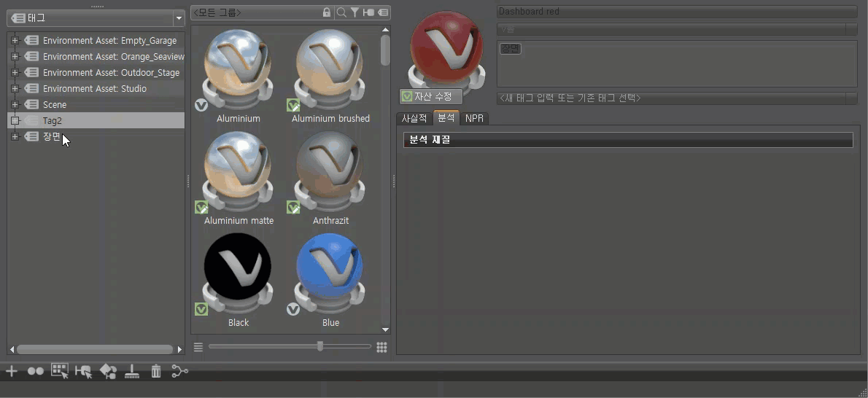Click the red Dashboard material preview sphere
The width and height of the screenshot is (868, 398).
446,47
